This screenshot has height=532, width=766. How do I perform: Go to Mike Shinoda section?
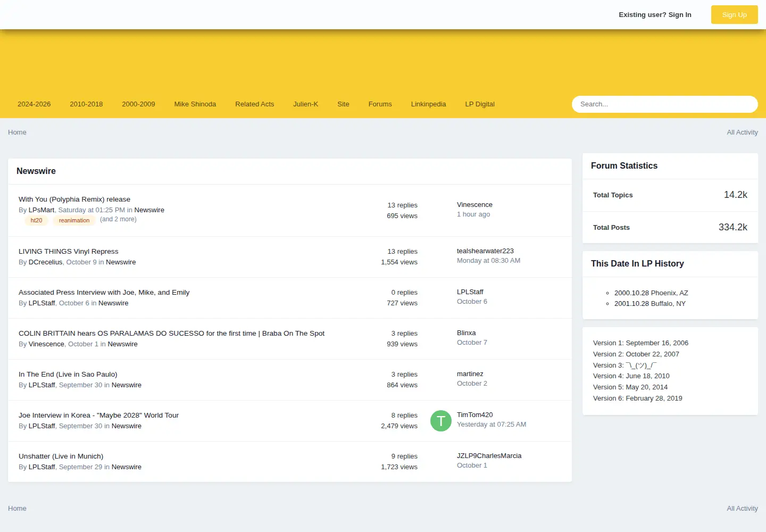point(195,104)
